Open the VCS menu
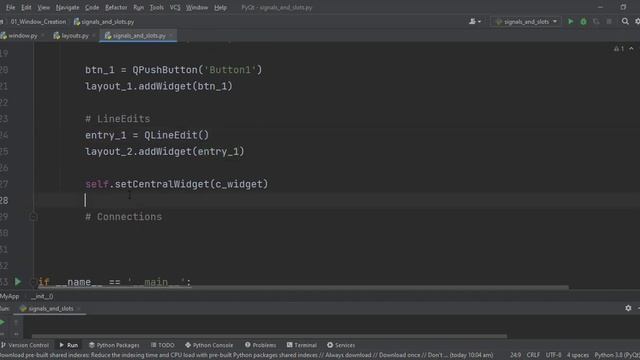This screenshot has height=360, width=640. coord(175,7)
